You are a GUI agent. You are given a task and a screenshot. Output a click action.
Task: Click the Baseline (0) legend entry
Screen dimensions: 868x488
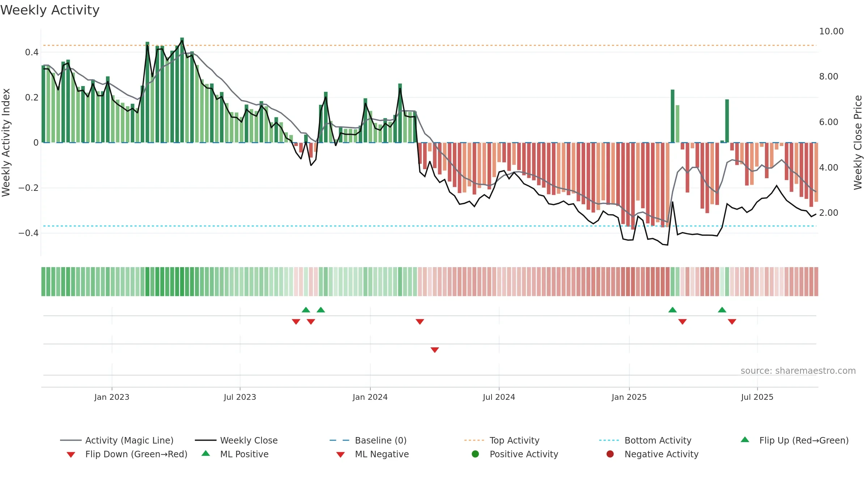368,440
